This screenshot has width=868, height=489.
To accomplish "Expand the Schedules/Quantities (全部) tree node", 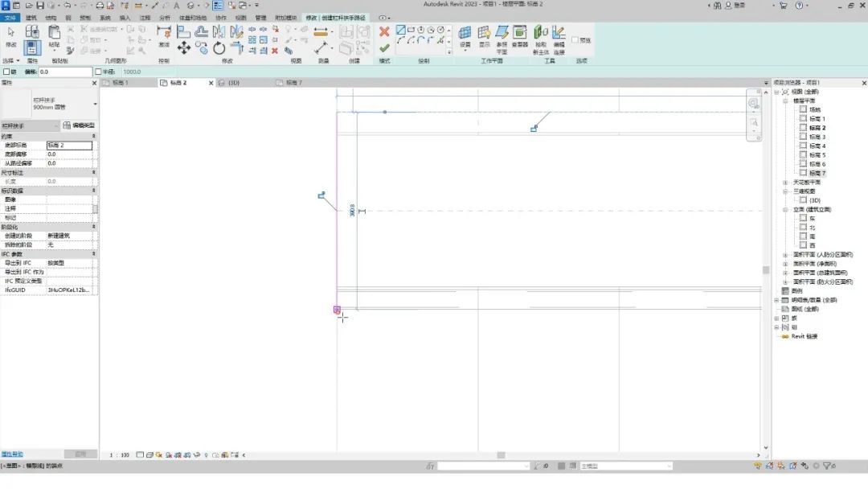I will coord(776,300).
